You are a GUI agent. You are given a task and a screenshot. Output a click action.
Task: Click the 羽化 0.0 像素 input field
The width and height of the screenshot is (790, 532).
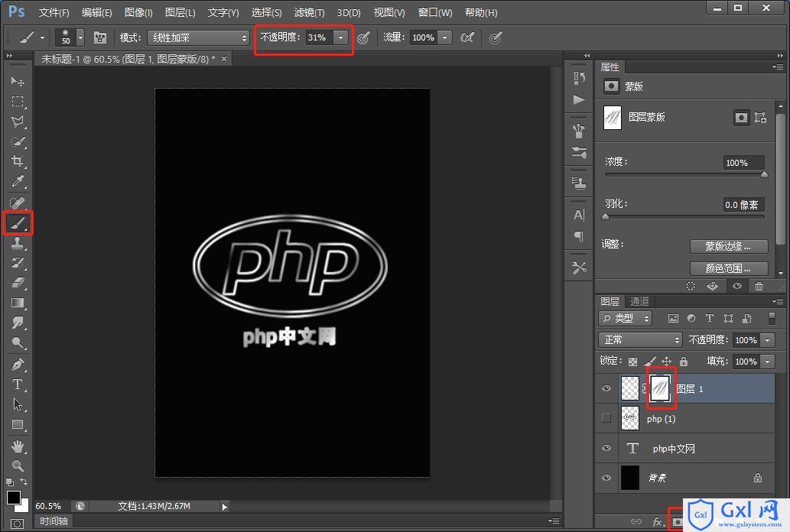[743, 205]
